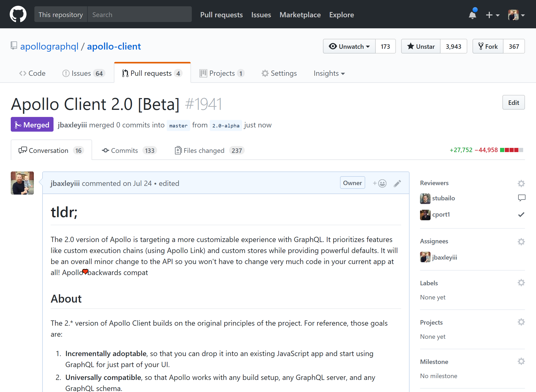The height and width of the screenshot is (392, 536).
Task: Open the plus create-new menu
Action: click(492, 15)
